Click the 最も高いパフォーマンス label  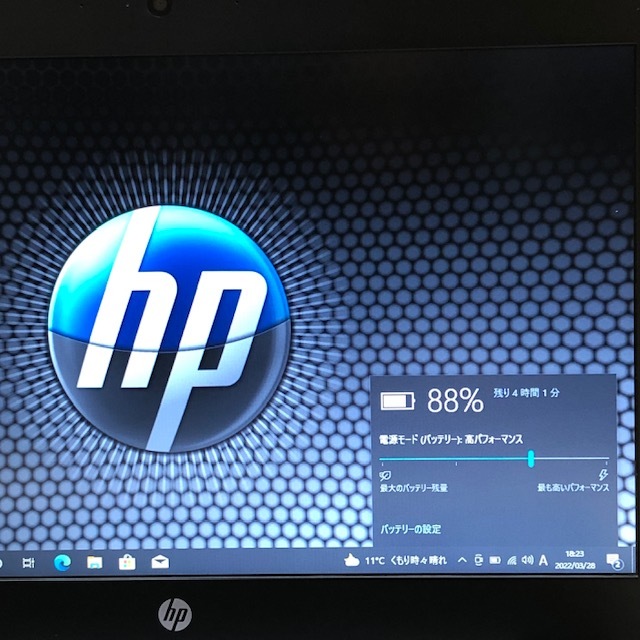573,487
